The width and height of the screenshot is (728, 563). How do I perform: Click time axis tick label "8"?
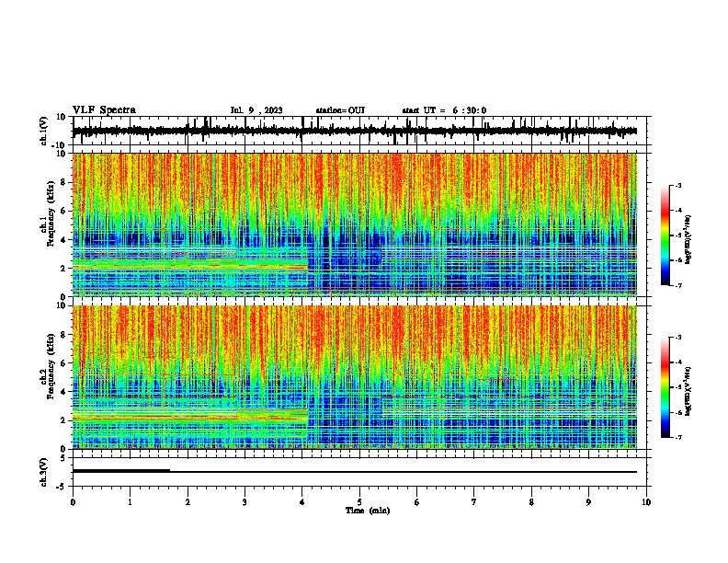531,502
